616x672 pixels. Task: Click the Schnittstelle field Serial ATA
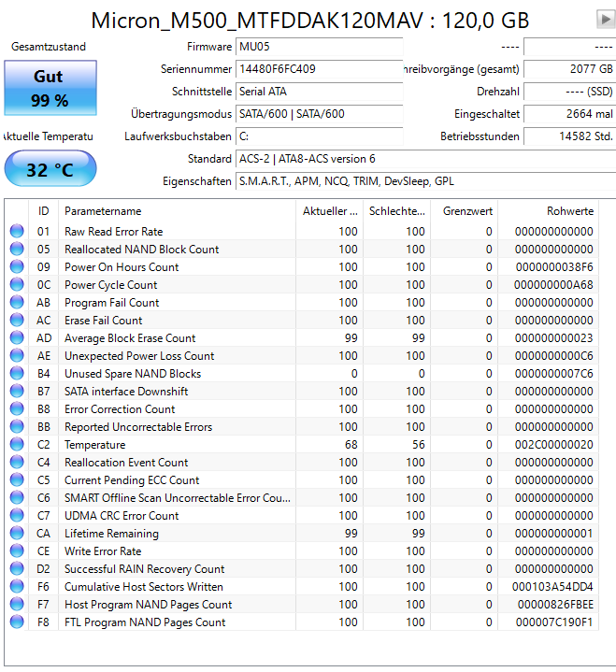pos(319,92)
